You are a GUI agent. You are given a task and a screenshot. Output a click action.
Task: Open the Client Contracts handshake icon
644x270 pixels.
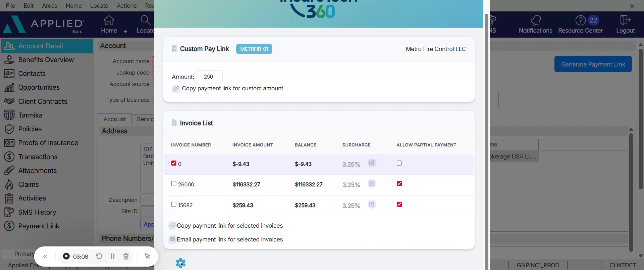pos(9,101)
